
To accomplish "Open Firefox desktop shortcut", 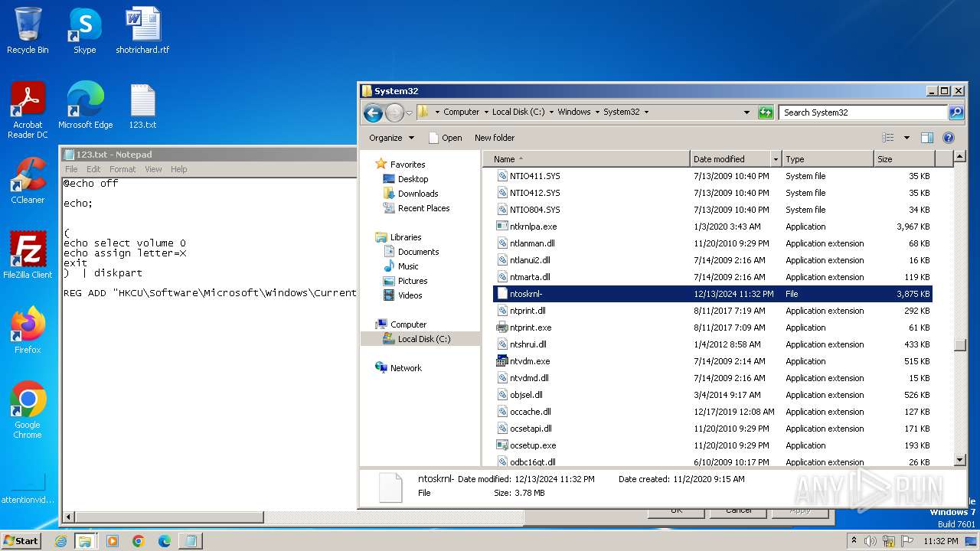I will [x=28, y=331].
